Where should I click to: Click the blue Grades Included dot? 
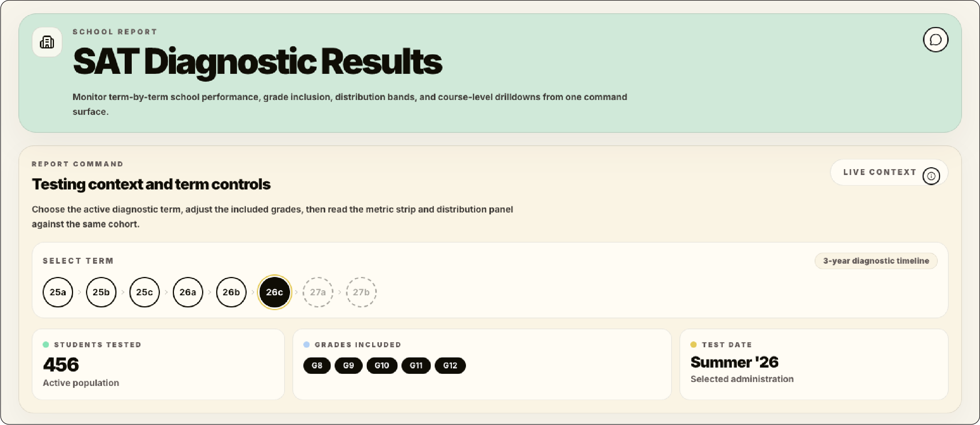click(x=306, y=345)
